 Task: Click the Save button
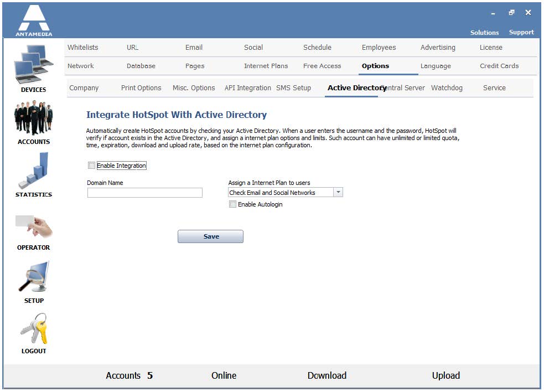pos(211,236)
